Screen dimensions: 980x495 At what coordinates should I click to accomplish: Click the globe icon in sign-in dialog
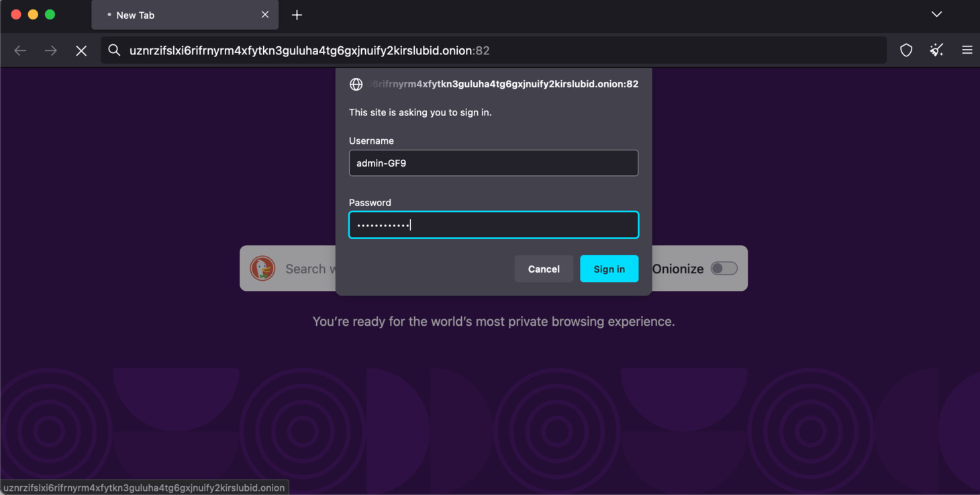tap(356, 84)
